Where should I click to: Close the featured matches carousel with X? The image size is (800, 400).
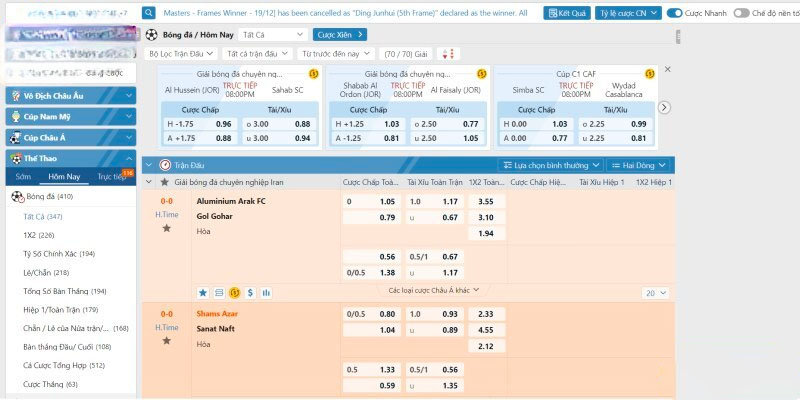click(x=668, y=69)
